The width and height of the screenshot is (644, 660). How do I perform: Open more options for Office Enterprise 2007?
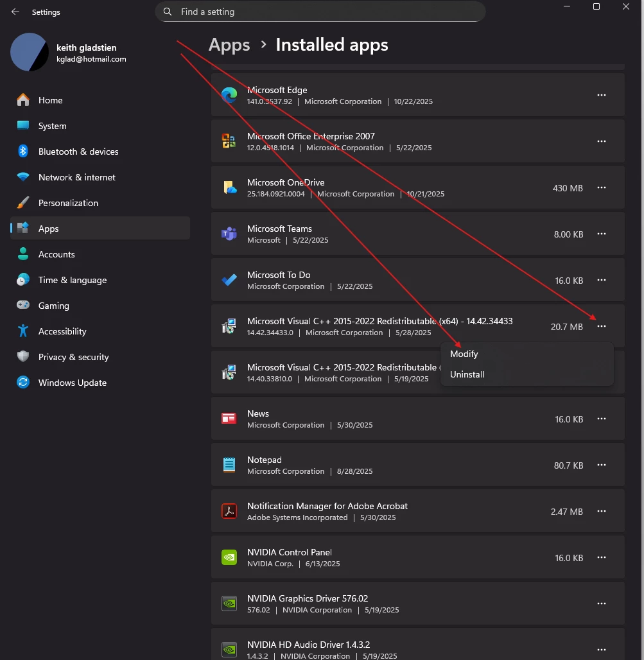602,141
